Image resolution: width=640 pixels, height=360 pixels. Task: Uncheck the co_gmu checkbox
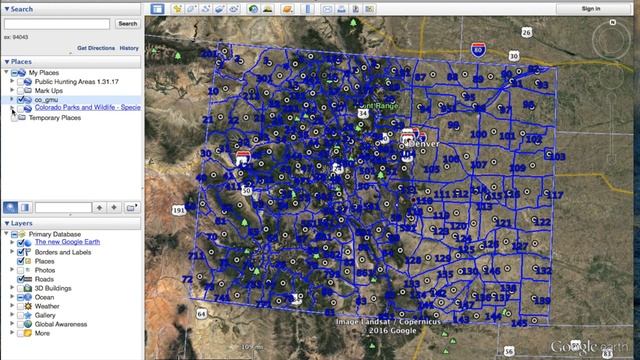[20, 100]
